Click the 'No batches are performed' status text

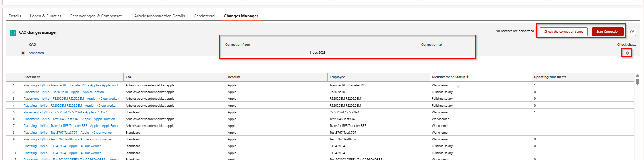point(515,31)
